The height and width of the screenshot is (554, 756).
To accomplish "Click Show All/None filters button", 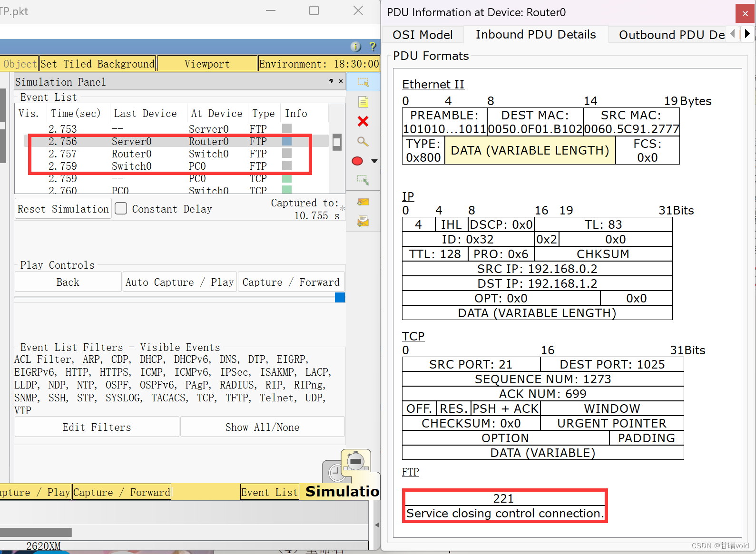I will coord(263,427).
